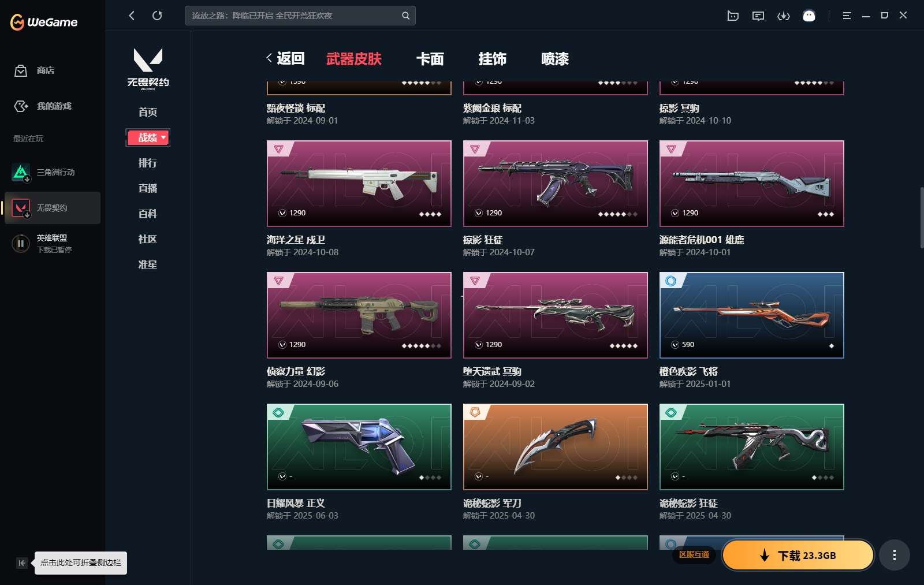Image resolution: width=924 pixels, height=585 pixels.
Task: Click the 返回 back link
Action: [x=285, y=58]
